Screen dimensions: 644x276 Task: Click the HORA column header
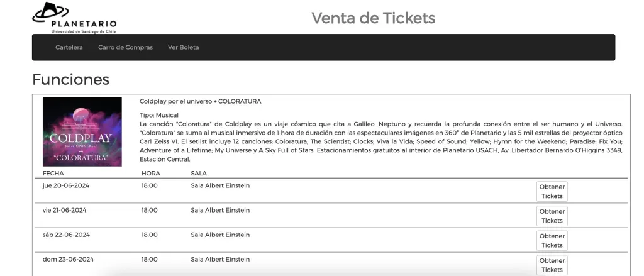click(150, 173)
